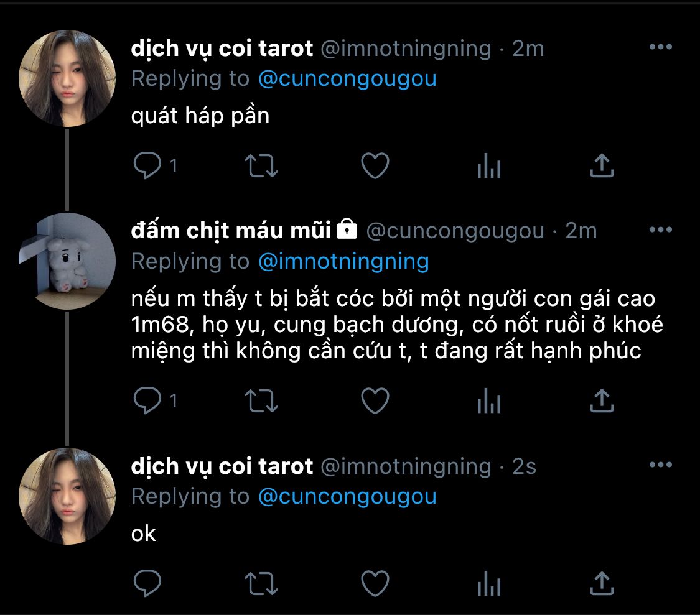The image size is (700, 615).
Task: Reply to the "quát háp pần" tweet
Action: click(x=148, y=166)
